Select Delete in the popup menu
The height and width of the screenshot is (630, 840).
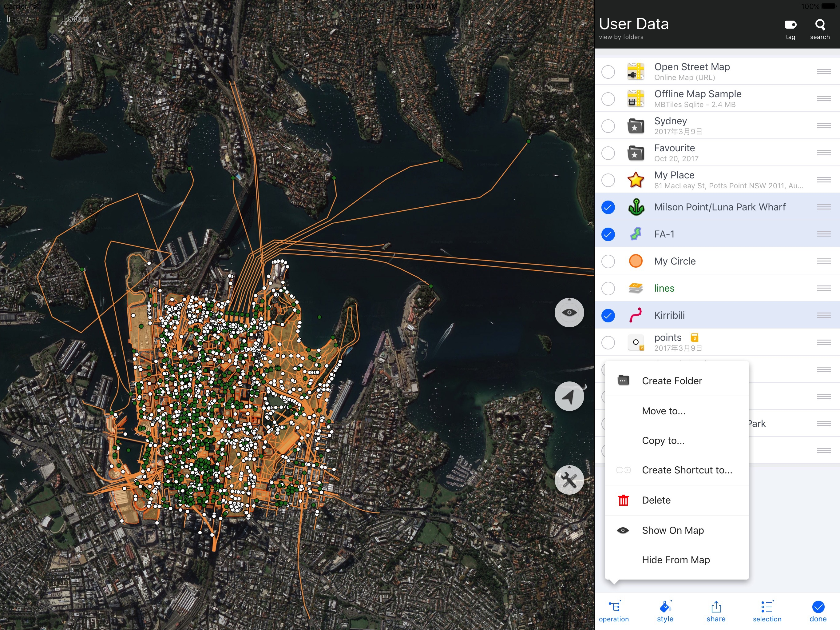(x=656, y=500)
